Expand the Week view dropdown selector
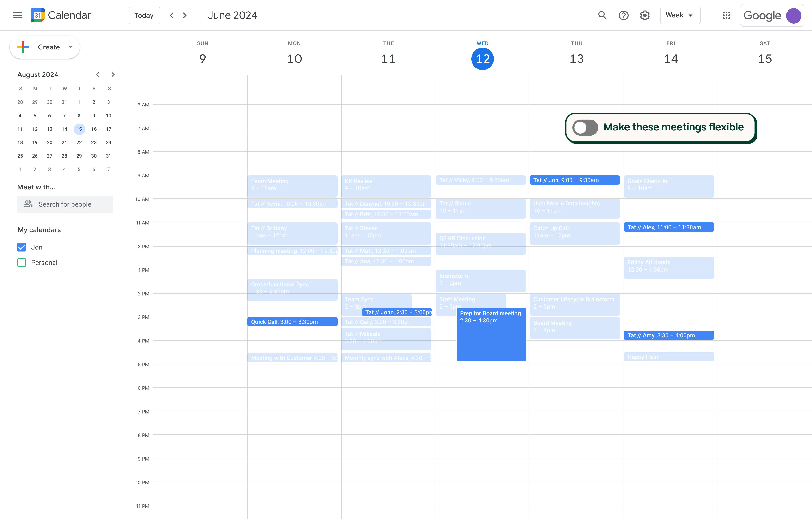The width and height of the screenshot is (812, 519). pyautogui.click(x=679, y=15)
